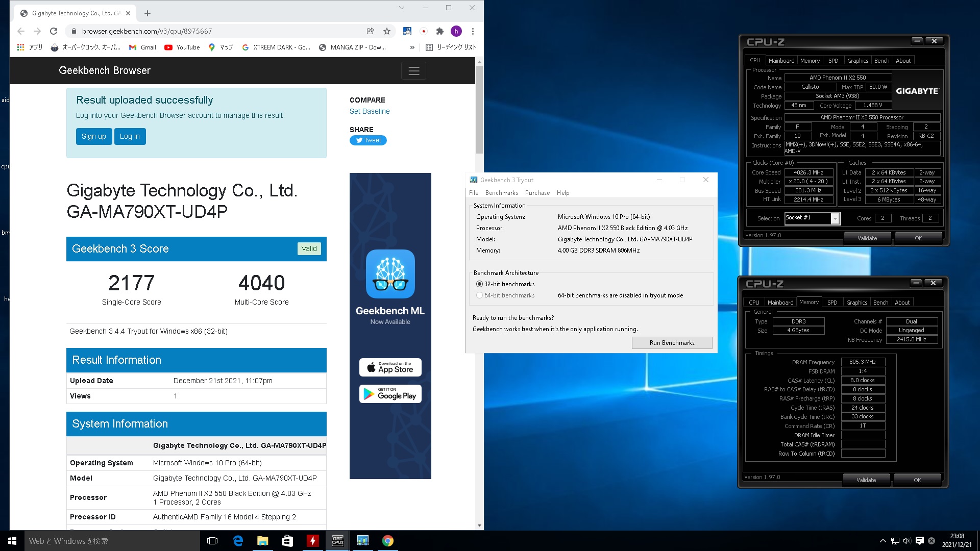Click OK in upper CPU-Z window
This screenshot has width=980, height=551.
point(918,238)
